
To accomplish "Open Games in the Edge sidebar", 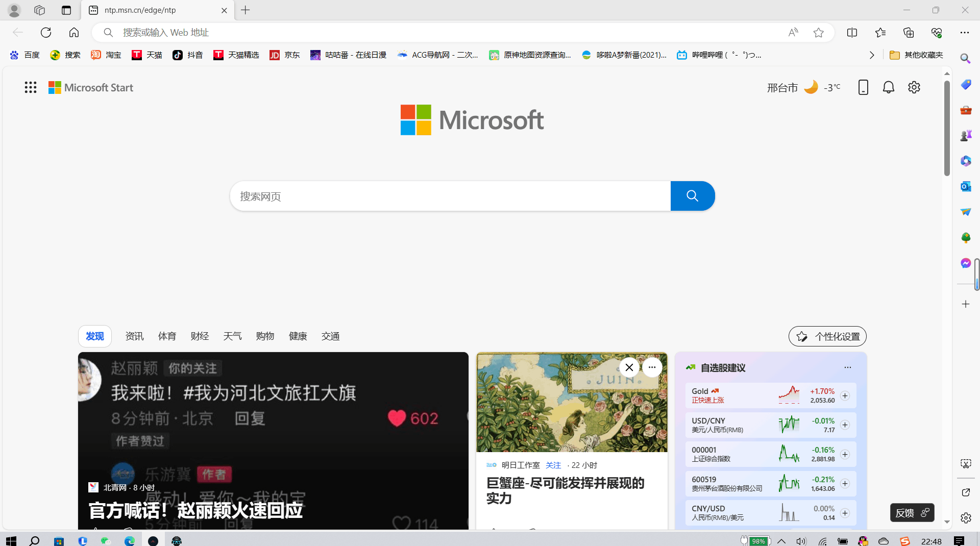I will click(965, 135).
